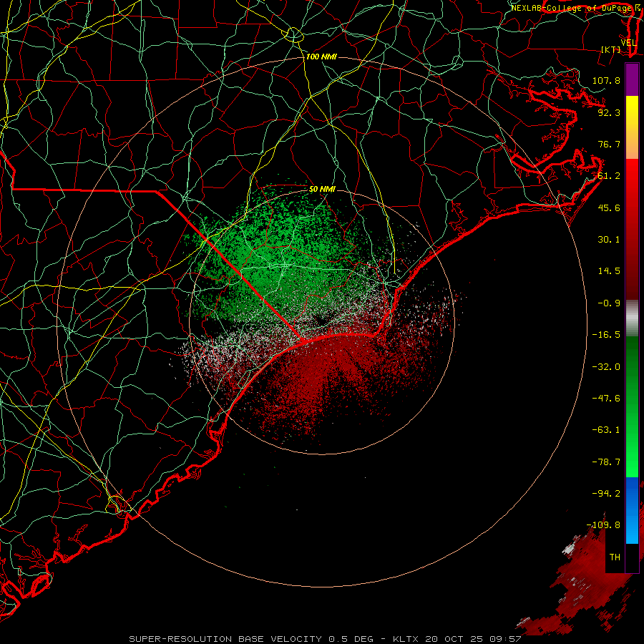Click the -94.2 legend value
The image size is (644, 644).
[606, 494]
